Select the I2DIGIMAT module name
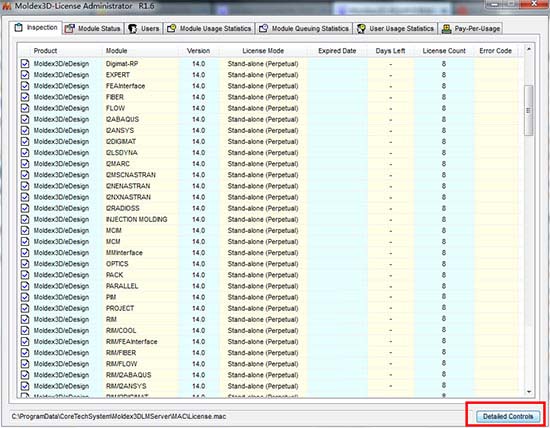The width and height of the screenshot is (550, 428). [121, 142]
